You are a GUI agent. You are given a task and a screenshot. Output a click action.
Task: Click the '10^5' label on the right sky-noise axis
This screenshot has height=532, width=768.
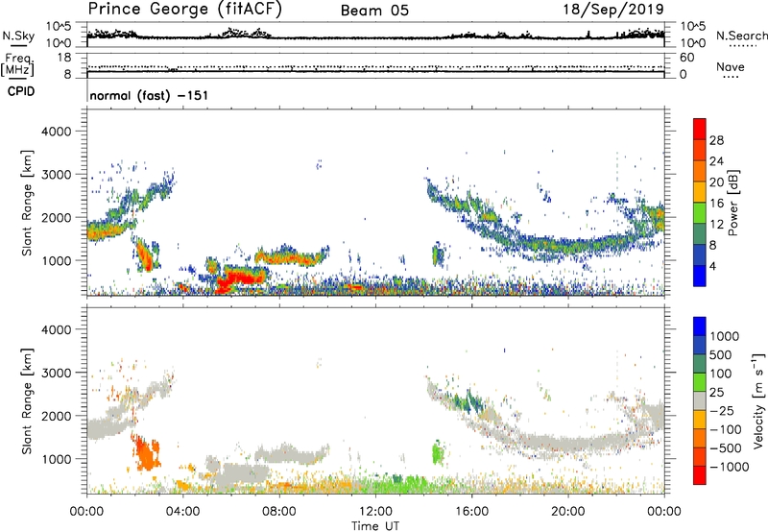pyautogui.click(x=692, y=27)
